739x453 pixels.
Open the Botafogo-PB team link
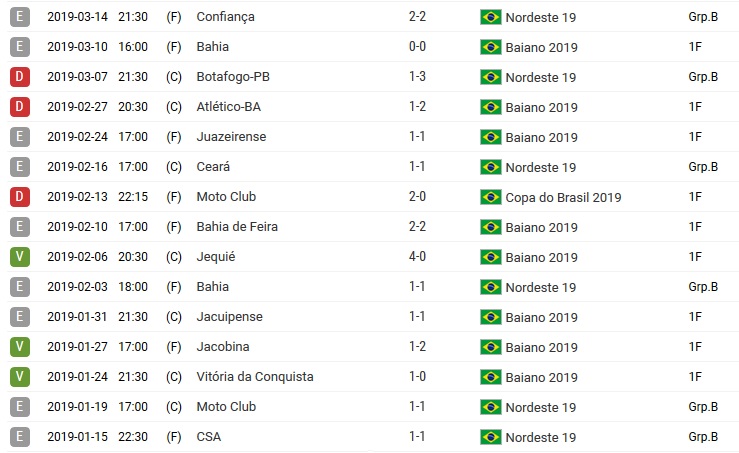[233, 77]
